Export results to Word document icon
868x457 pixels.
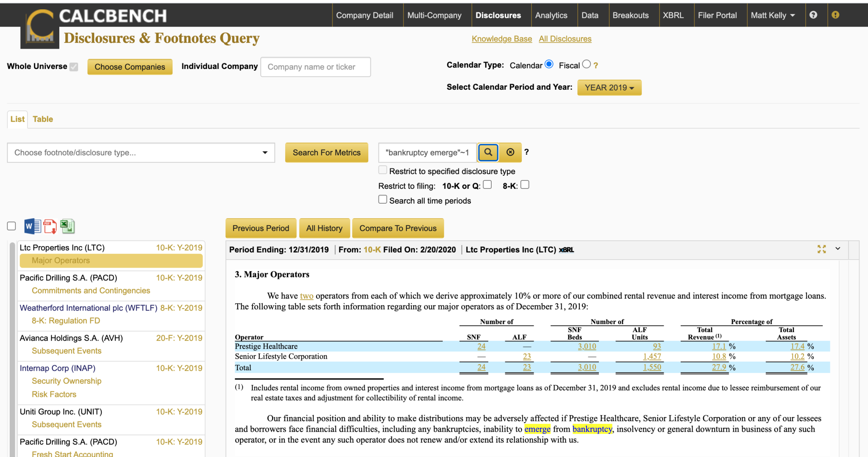tap(32, 226)
